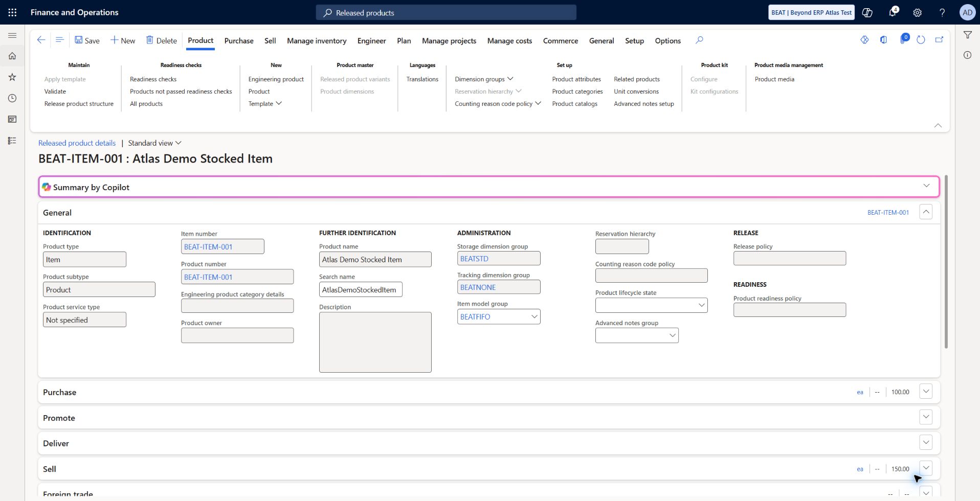Switch to Manage inventory tab
This screenshot has height=501, width=980.
point(317,41)
